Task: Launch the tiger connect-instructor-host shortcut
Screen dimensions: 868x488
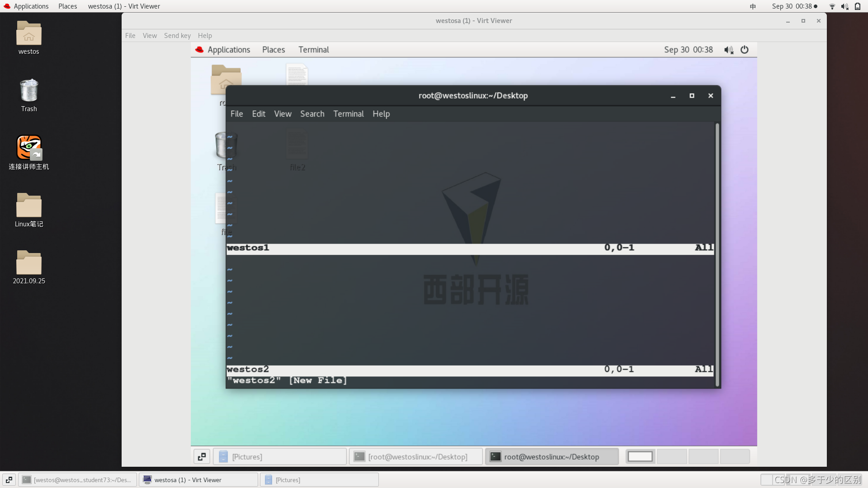Action: pyautogui.click(x=28, y=148)
